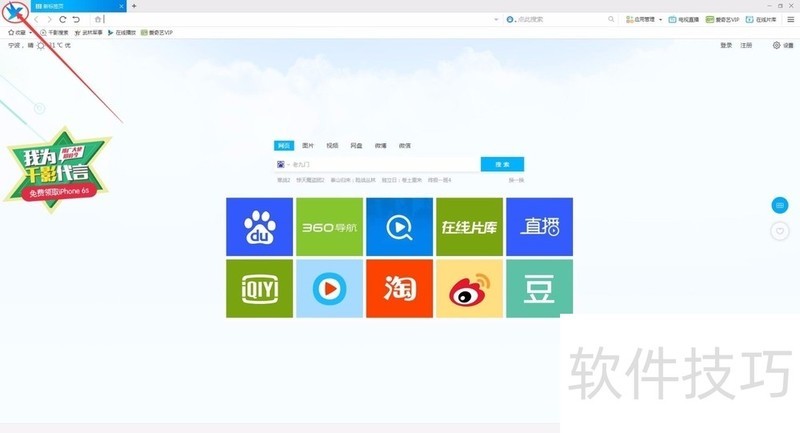Open page settings gear icon
The width and height of the screenshot is (800, 433).
click(x=777, y=45)
